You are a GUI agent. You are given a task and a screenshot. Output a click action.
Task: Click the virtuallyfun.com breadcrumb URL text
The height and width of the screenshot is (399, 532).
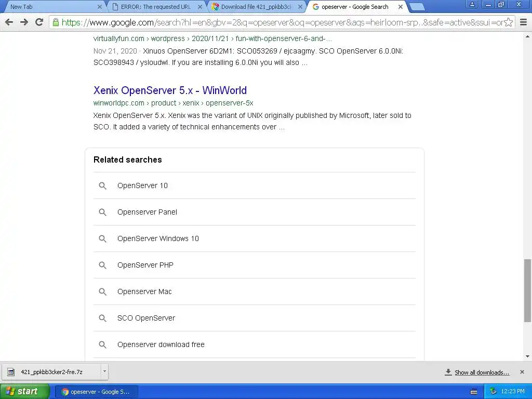click(212, 38)
